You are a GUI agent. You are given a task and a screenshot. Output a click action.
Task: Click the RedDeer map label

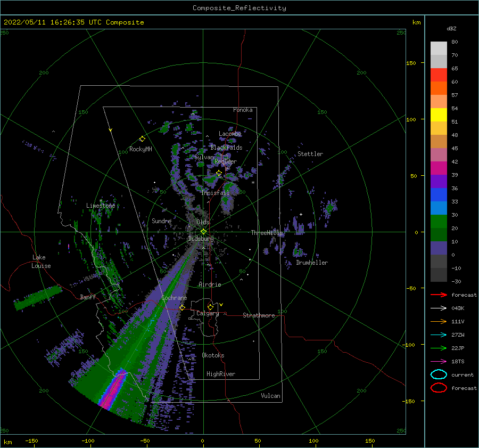tap(226, 161)
